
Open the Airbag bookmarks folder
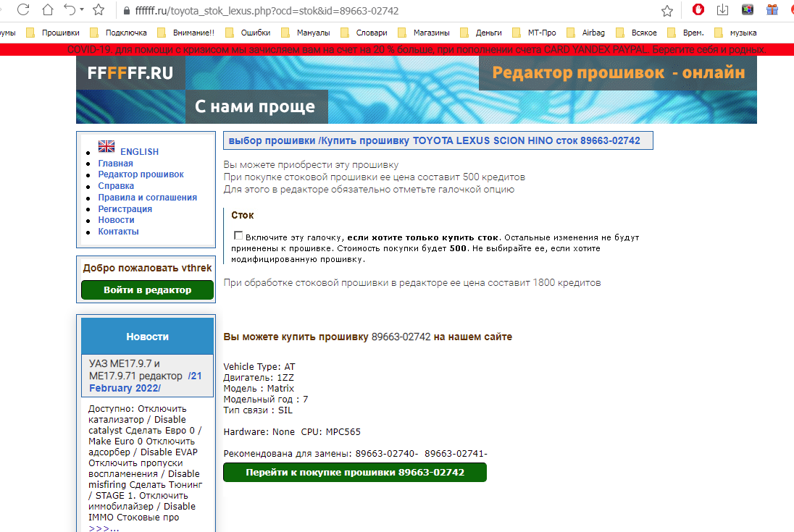[x=586, y=33]
